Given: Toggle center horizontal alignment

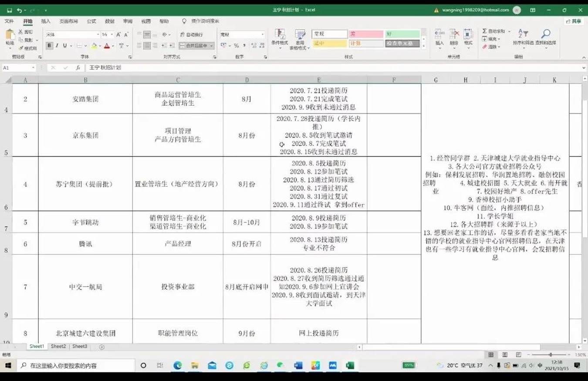Looking at the screenshot, I should pyautogui.click(x=147, y=46).
